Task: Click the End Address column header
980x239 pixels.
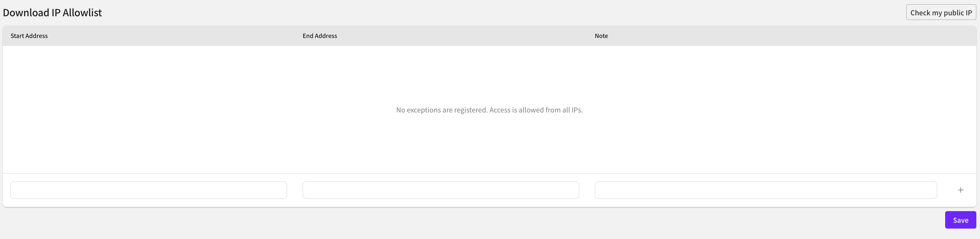Action: pos(319,36)
